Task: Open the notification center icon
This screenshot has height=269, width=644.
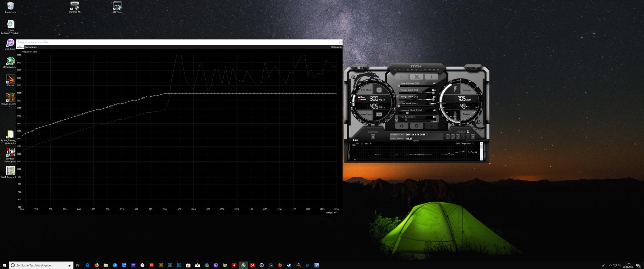Action: pyautogui.click(x=638, y=266)
